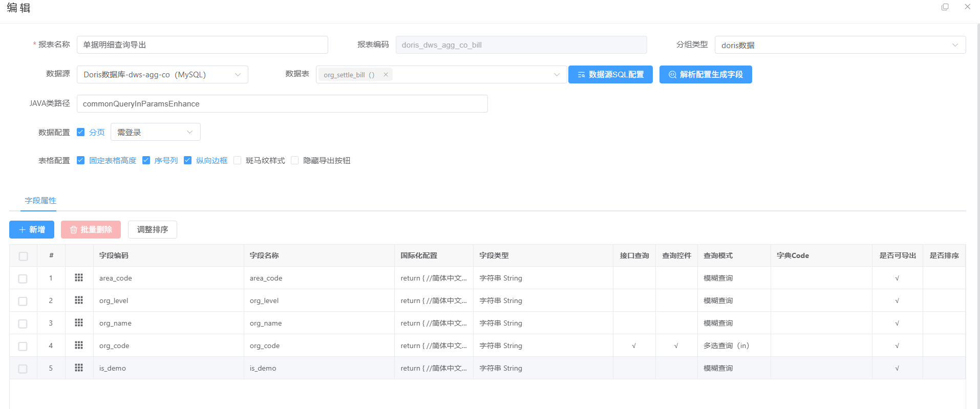Image resolution: width=980 pixels, height=409 pixels.
Task: Uncheck the 分页 pagination checkbox
Action: pos(80,132)
